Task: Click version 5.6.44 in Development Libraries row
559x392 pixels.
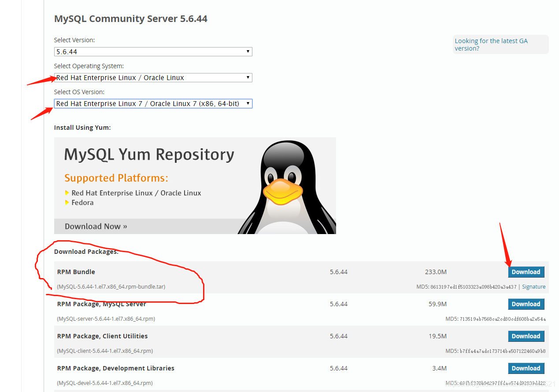Action: pyautogui.click(x=339, y=368)
